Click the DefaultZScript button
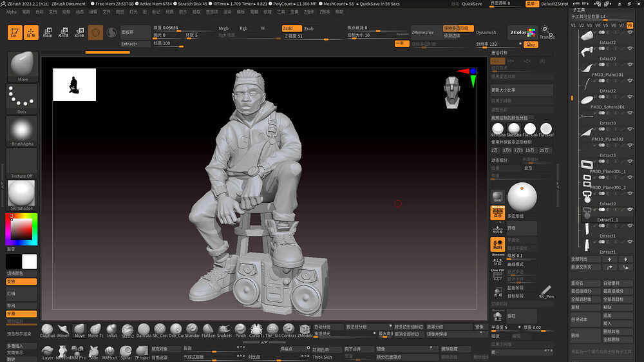Screen dimensions: 644x362 click(554, 4)
